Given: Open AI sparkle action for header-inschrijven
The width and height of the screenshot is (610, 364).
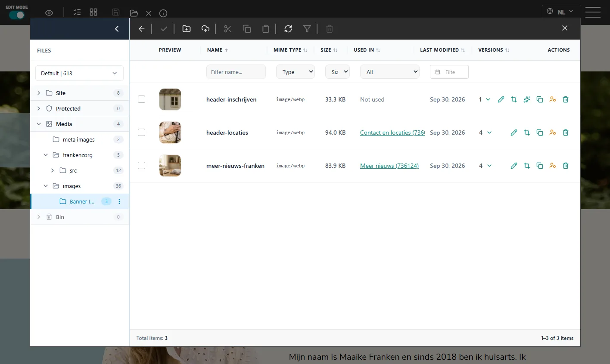Looking at the screenshot, I should [527, 99].
